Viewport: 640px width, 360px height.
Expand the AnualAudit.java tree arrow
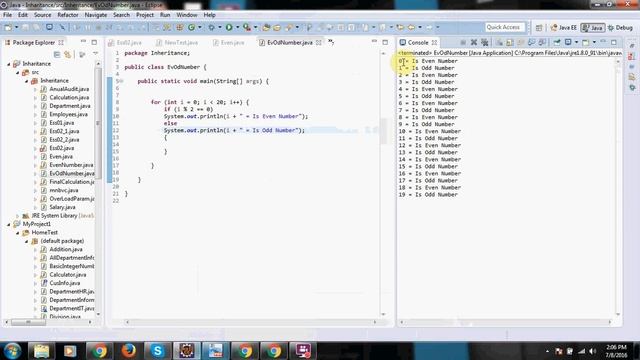click(36, 89)
